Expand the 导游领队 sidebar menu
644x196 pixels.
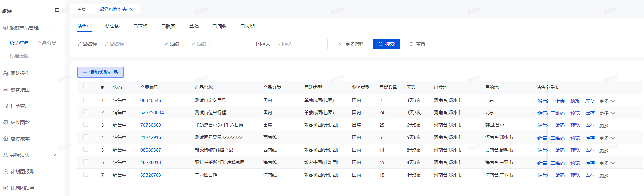(x=54, y=155)
